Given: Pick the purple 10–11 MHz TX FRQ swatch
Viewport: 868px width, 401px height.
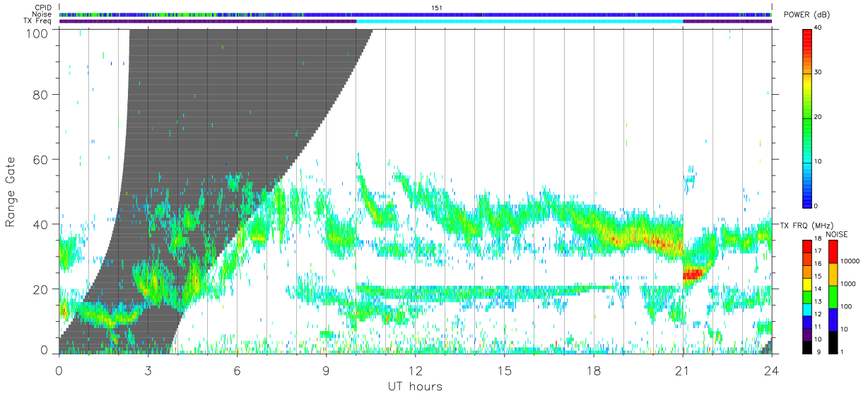Looking at the screenshot, I should click(808, 335).
